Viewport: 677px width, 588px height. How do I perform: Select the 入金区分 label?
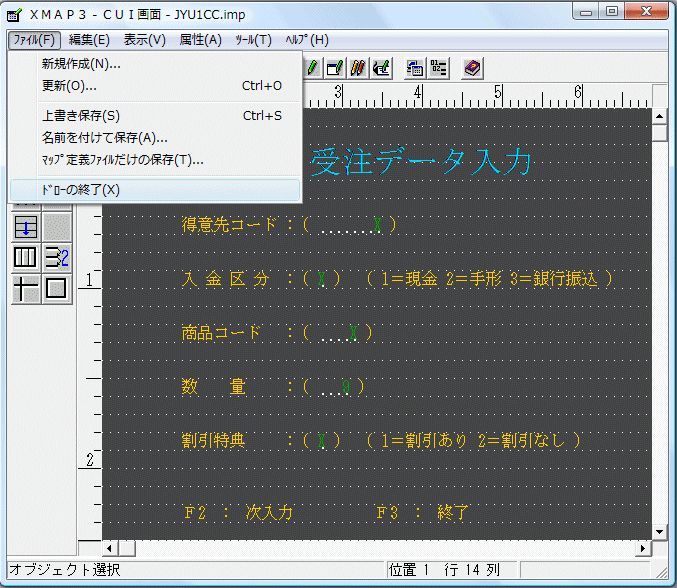tap(225, 279)
